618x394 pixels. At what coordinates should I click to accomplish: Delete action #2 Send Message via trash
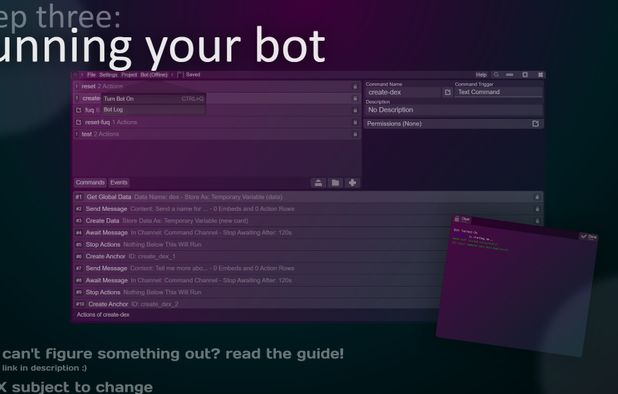[x=537, y=209]
